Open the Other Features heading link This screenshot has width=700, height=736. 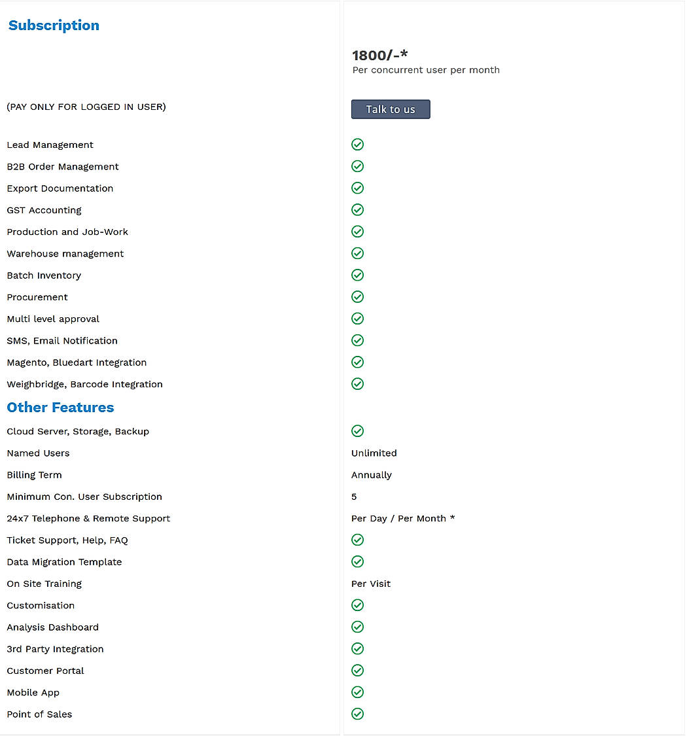coord(60,407)
